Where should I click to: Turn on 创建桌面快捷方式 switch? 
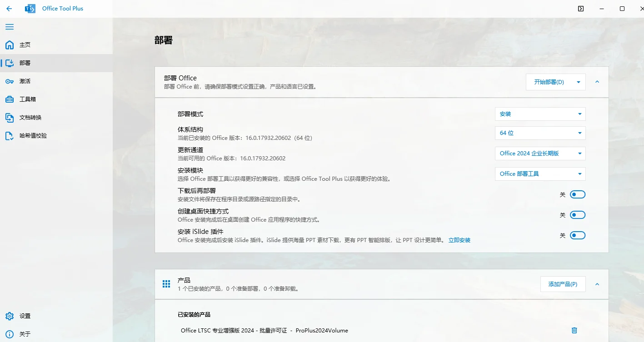click(x=578, y=215)
